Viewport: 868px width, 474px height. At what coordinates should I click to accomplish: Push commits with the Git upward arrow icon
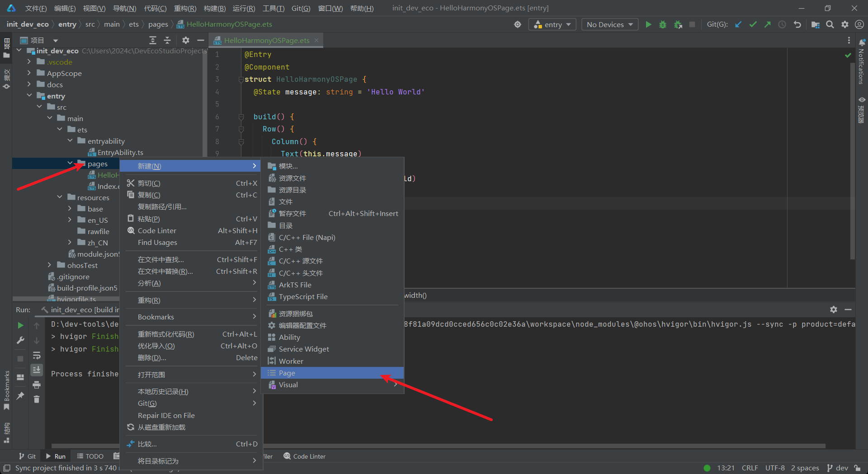click(x=767, y=24)
